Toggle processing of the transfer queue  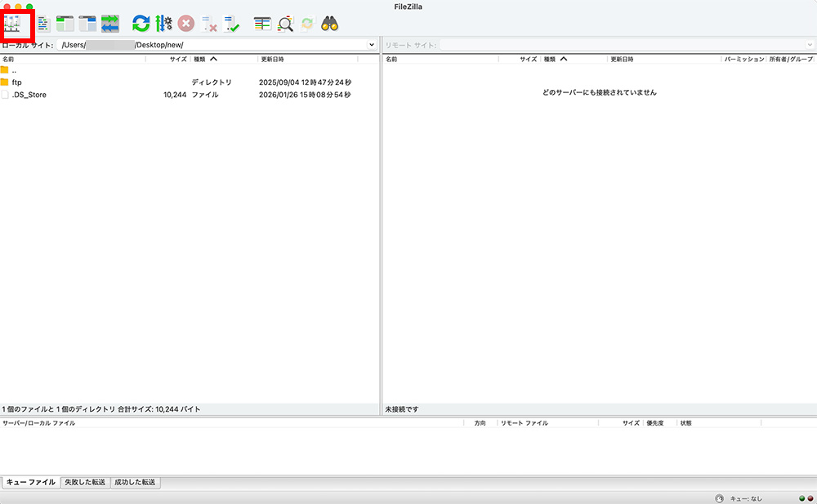pos(165,23)
